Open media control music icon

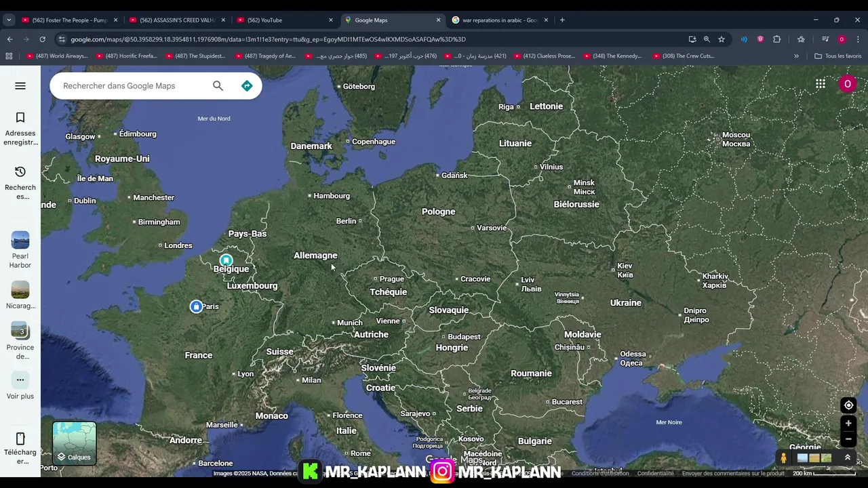click(x=825, y=39)
